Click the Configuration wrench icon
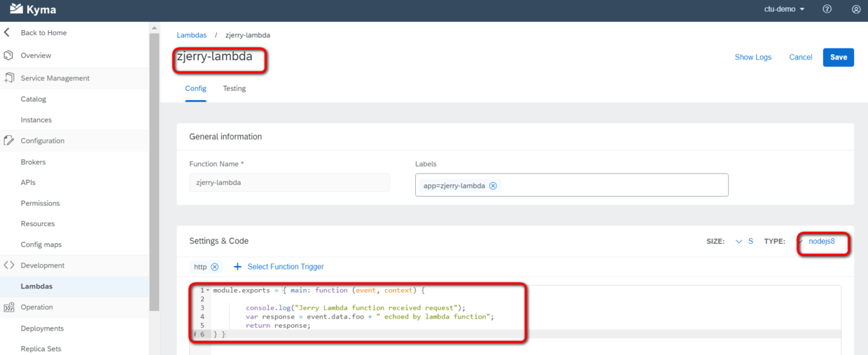The image size is (868, 355). point(8,141)
